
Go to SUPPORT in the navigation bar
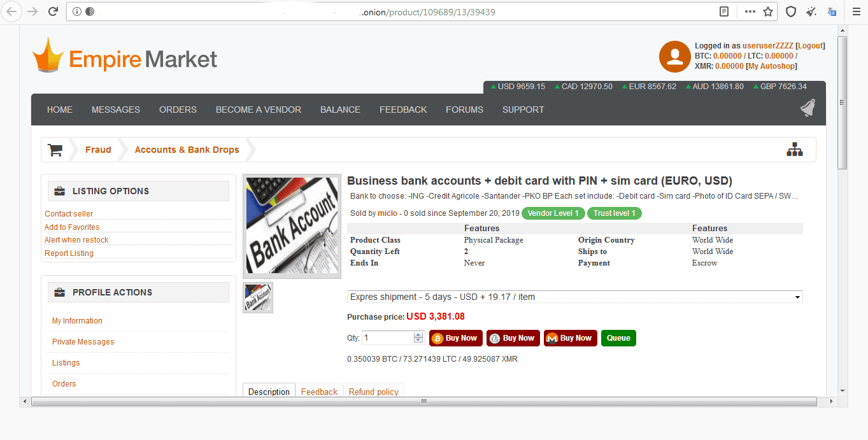523,110
